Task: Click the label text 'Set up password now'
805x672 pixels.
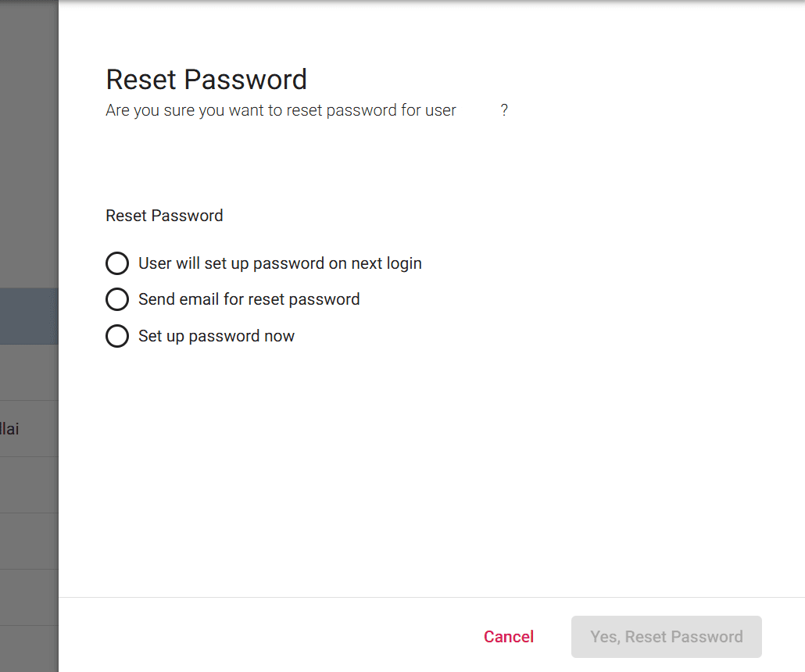Action: [x=216, y=336]
